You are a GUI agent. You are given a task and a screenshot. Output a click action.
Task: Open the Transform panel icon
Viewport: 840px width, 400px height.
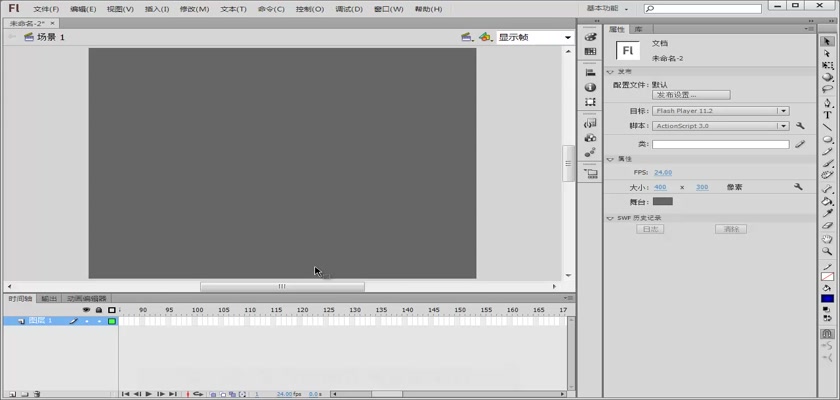point(590,102)
